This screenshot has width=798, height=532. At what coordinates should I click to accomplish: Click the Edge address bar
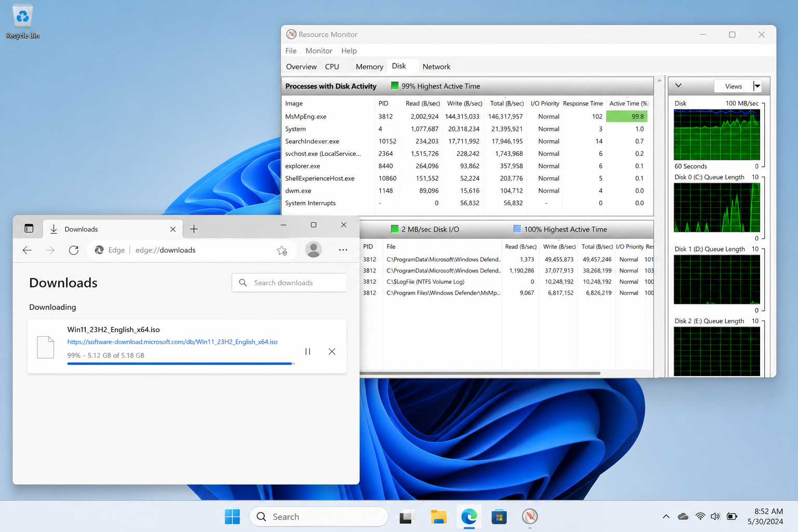point(191,250)
